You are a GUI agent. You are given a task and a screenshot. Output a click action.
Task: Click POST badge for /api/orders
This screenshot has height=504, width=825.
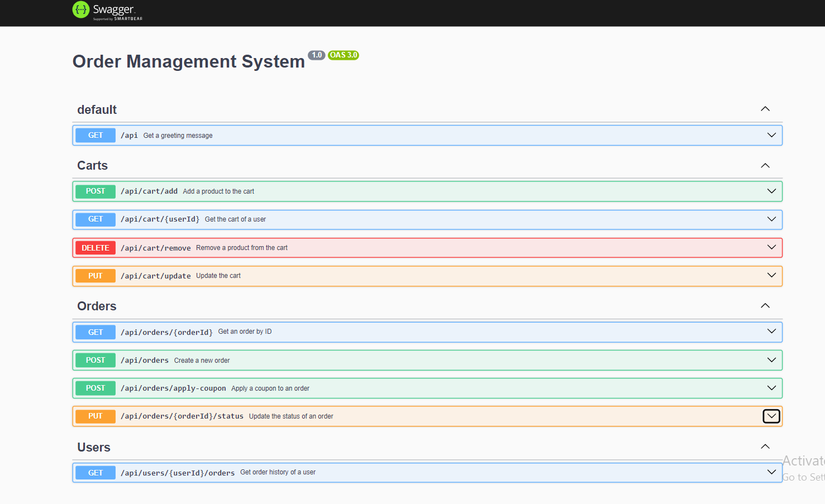tap(96, 360)
